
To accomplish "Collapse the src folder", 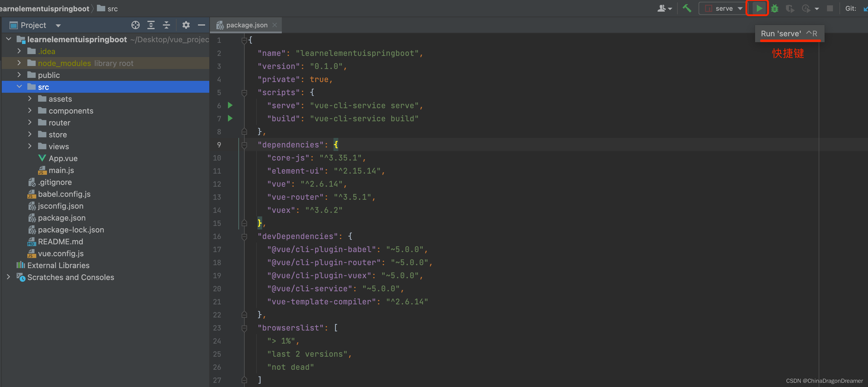I will (x=19, y=86).
